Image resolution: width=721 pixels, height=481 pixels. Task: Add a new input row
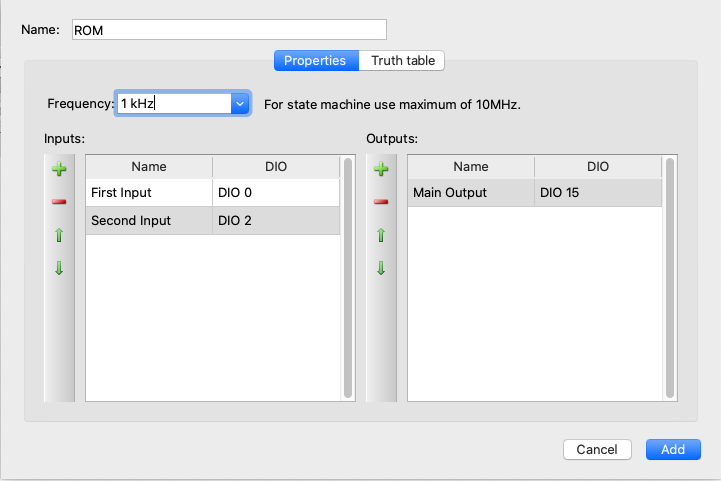point(59,169)
